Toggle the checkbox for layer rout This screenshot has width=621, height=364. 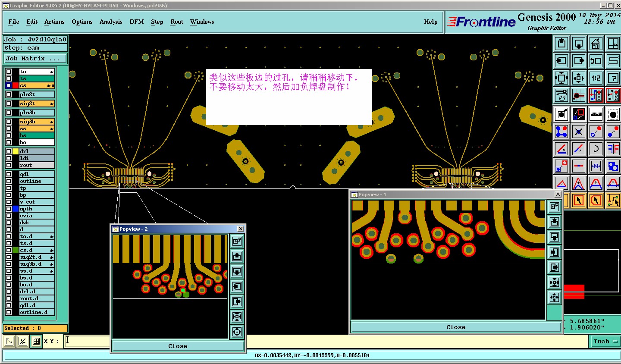pos(9,165)
